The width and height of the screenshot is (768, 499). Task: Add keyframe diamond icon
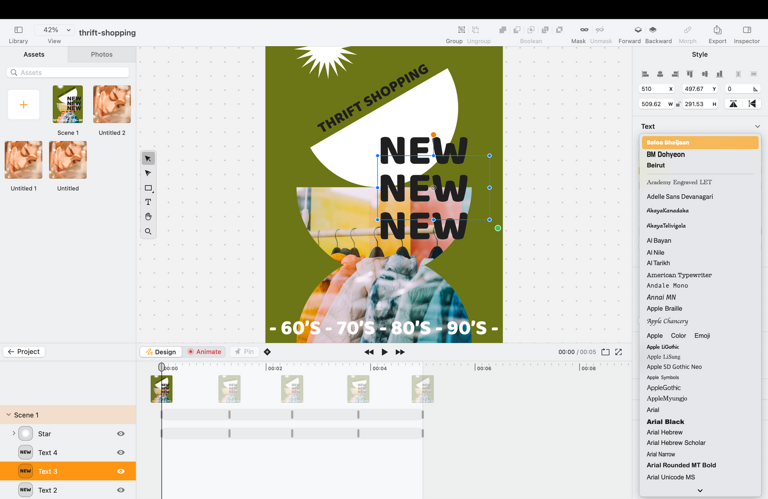(267, 352)
